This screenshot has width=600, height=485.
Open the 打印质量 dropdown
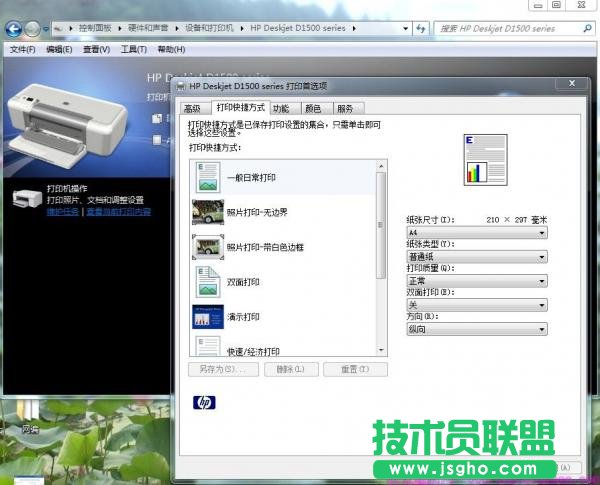pyautogui.click(x=476, y=281)
